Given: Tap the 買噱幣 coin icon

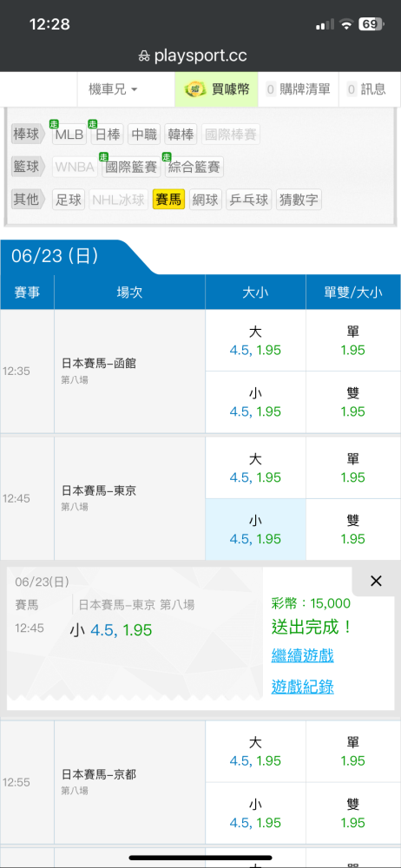Looking at the screenshot, I should [195, 89].
